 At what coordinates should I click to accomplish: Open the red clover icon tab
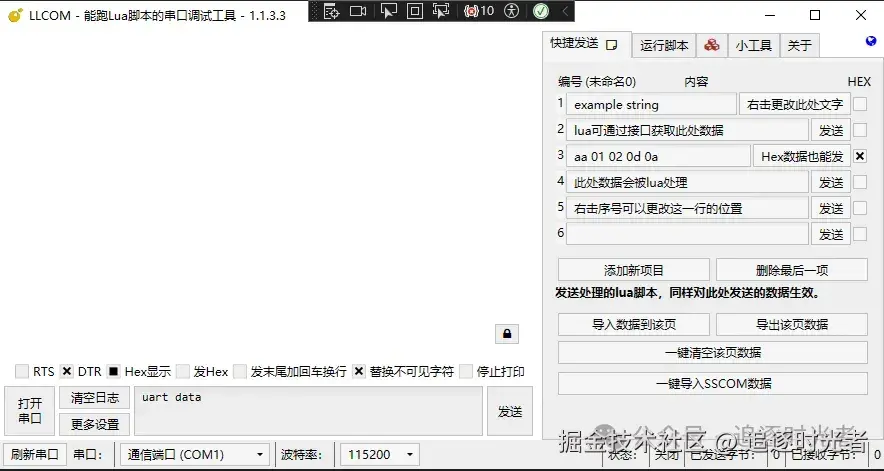pyautogui.click(x=712, y=45)
